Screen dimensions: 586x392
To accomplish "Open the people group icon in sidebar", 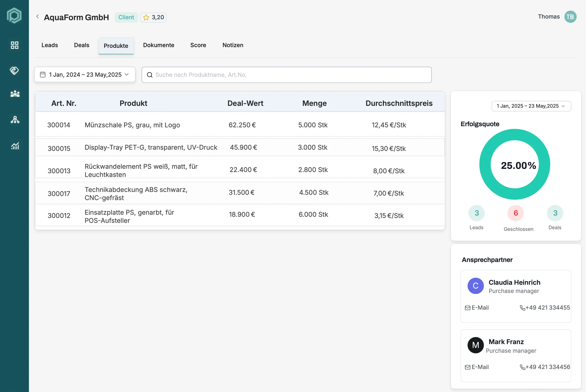I will pyautogui.click(x=15, y=94).
